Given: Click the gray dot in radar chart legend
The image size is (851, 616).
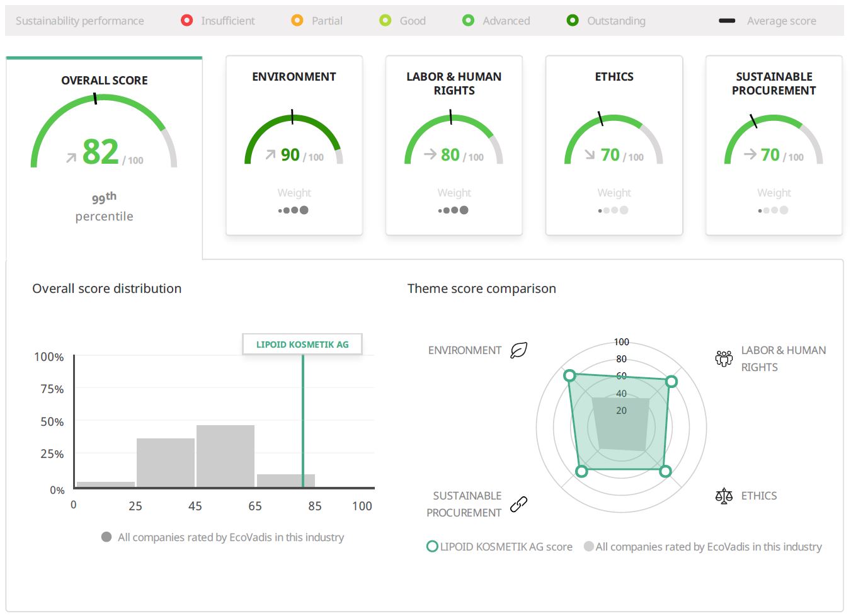Looking at the screenshot, I should point(589,546).
